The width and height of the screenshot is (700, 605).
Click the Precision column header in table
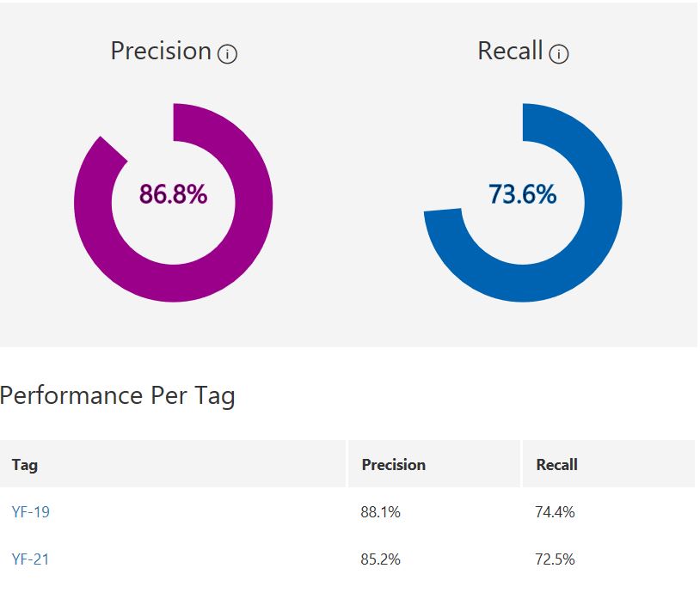tap(393, 465)
